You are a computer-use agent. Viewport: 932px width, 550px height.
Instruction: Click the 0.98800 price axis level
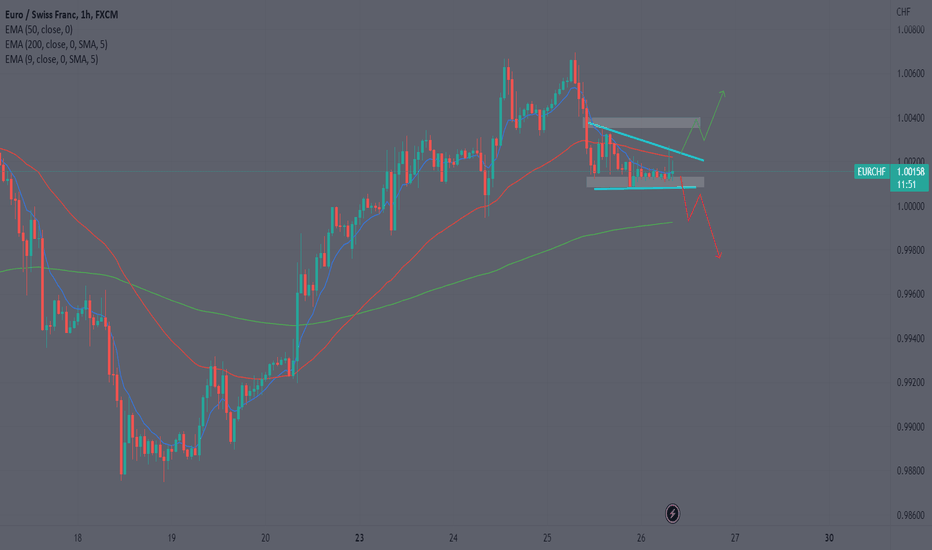[911, 471]
